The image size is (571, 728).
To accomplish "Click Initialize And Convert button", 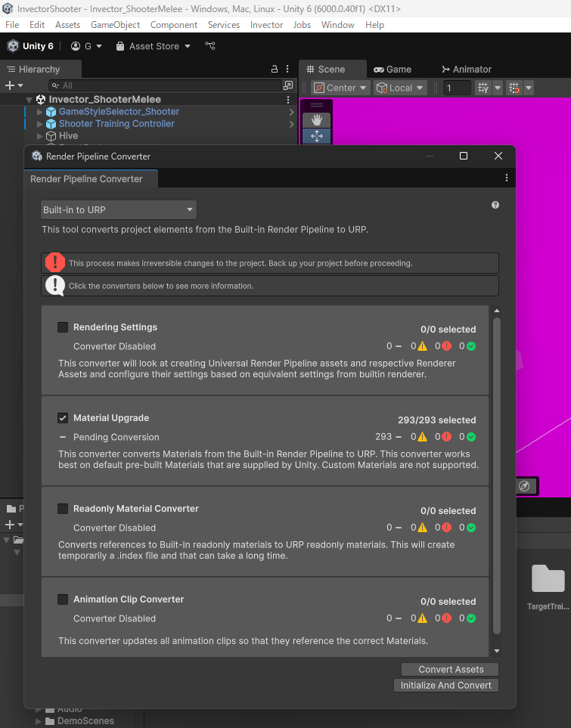I will 445,685.
